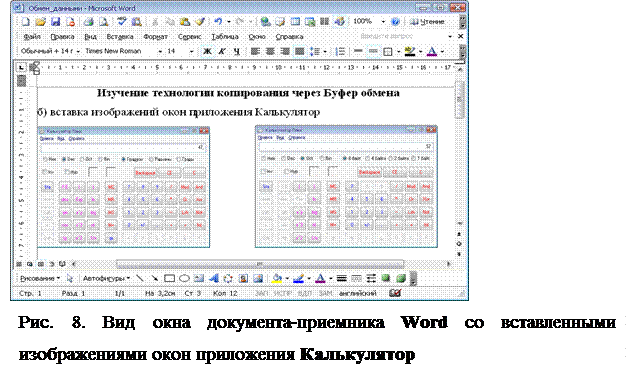627x383 pixels.
Task: Open the Columns icon in the standard toolbar
Action: click(325, 22)
